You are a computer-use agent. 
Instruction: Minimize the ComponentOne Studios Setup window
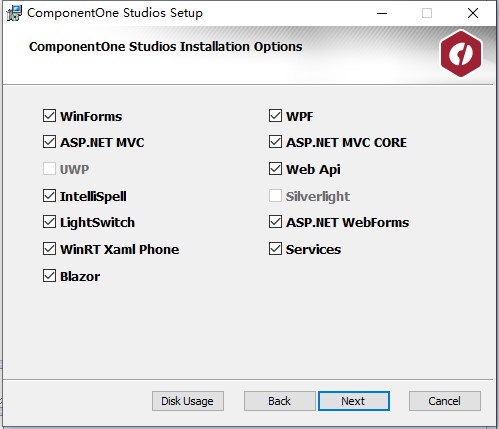point(382,13)
